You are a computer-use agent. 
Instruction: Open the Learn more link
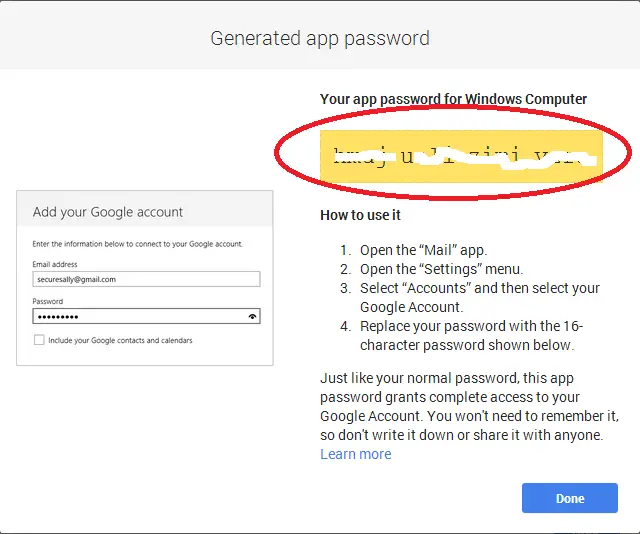(x=356, y=454)
